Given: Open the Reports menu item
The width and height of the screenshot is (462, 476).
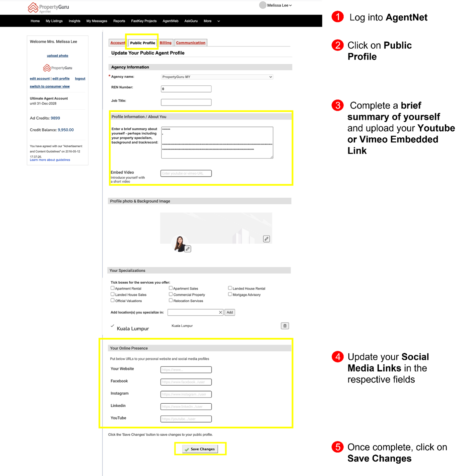Looking at the screenshot, I should click(x=119, y=21).
